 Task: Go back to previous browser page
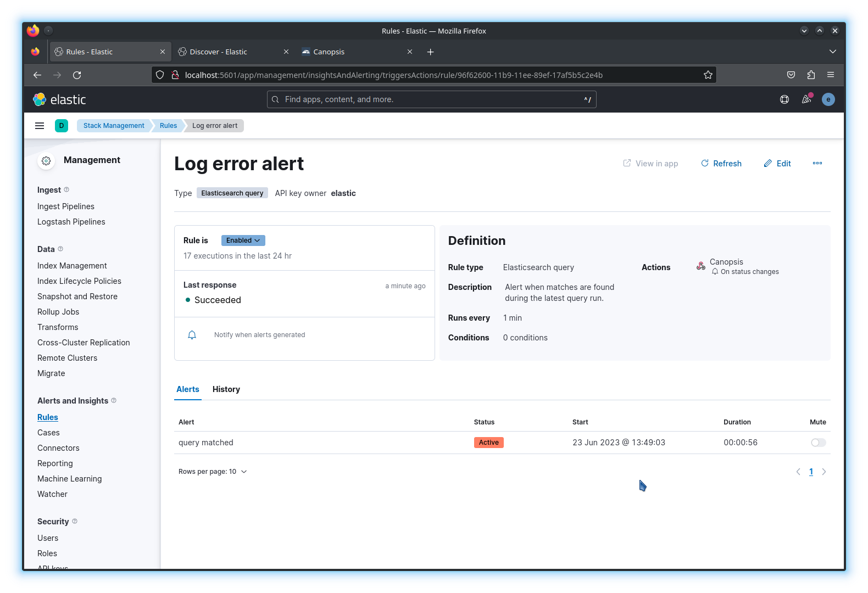(x=37, y=75)
